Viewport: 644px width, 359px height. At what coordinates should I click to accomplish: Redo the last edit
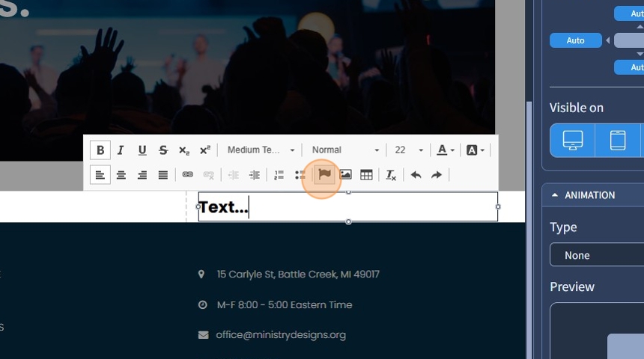(x=437, y=175)
